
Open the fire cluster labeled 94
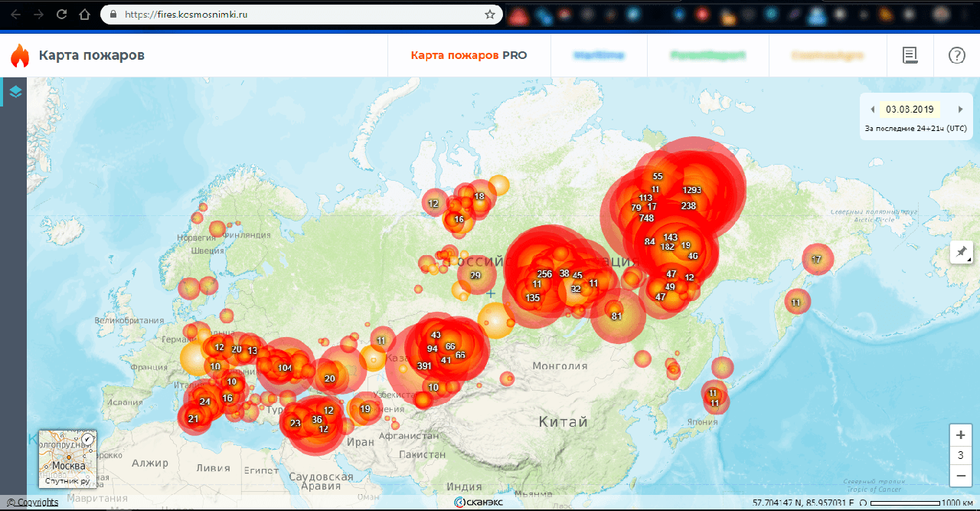pos(433,349)
